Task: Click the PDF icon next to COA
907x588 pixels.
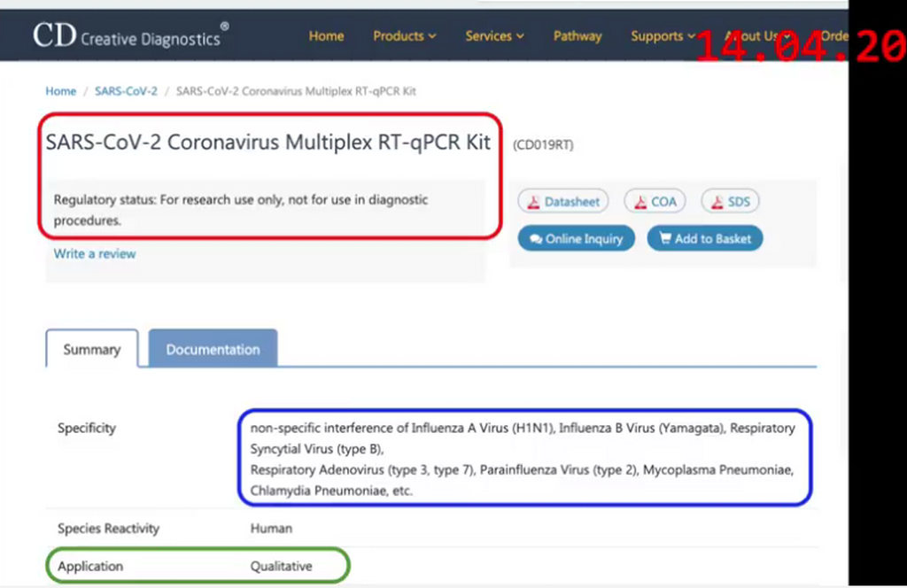Action: (640, 202)
